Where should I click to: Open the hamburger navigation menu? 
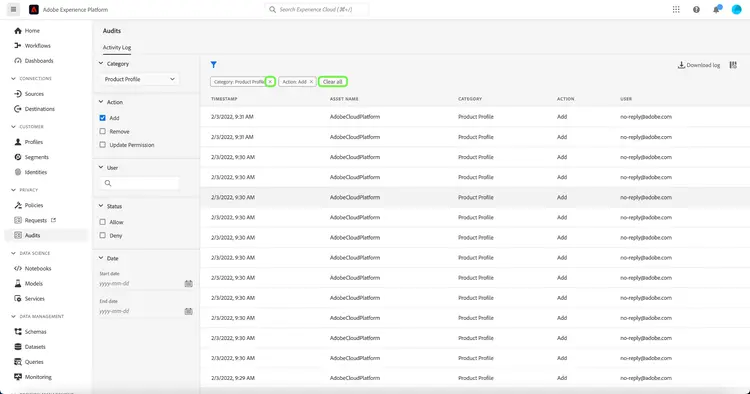click(x=13, y=9)
